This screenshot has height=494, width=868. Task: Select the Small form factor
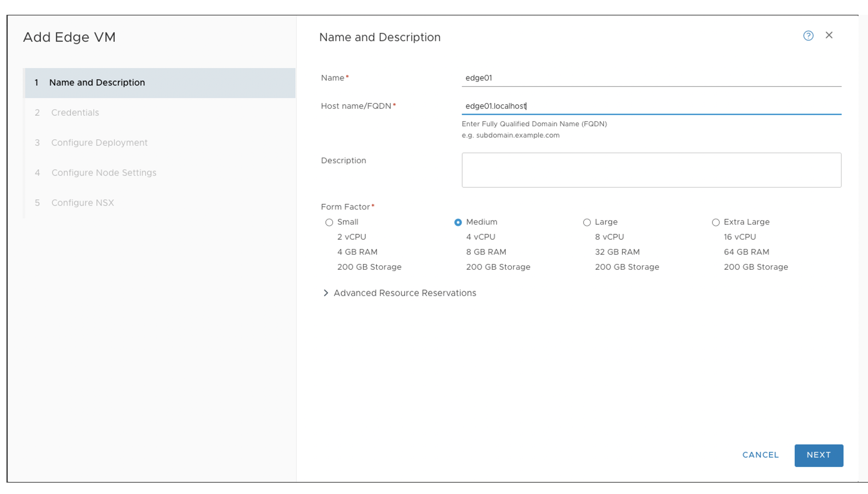(329, 222)
